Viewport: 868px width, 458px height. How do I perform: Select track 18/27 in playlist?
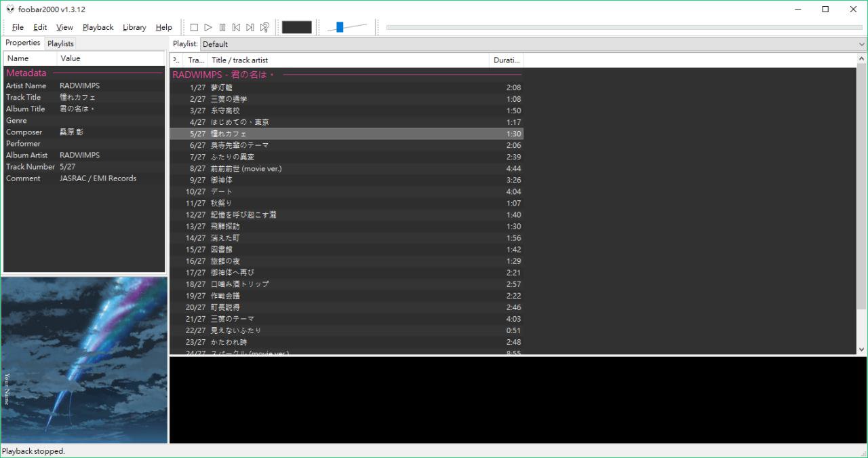tap(347, 284)
